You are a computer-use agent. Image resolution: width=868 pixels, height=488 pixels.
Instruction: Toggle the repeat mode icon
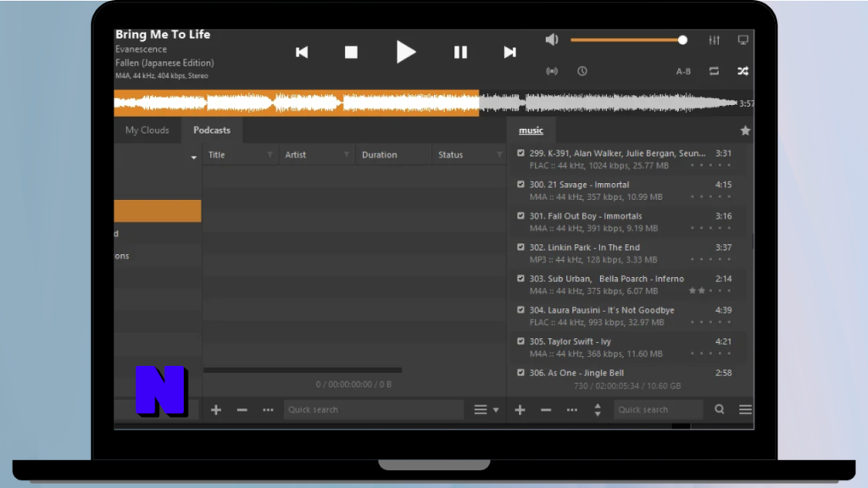pos(714,71)
